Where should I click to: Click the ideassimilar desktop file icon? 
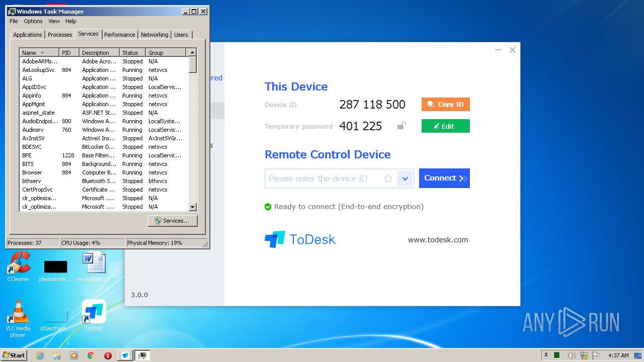click(55, 270)
